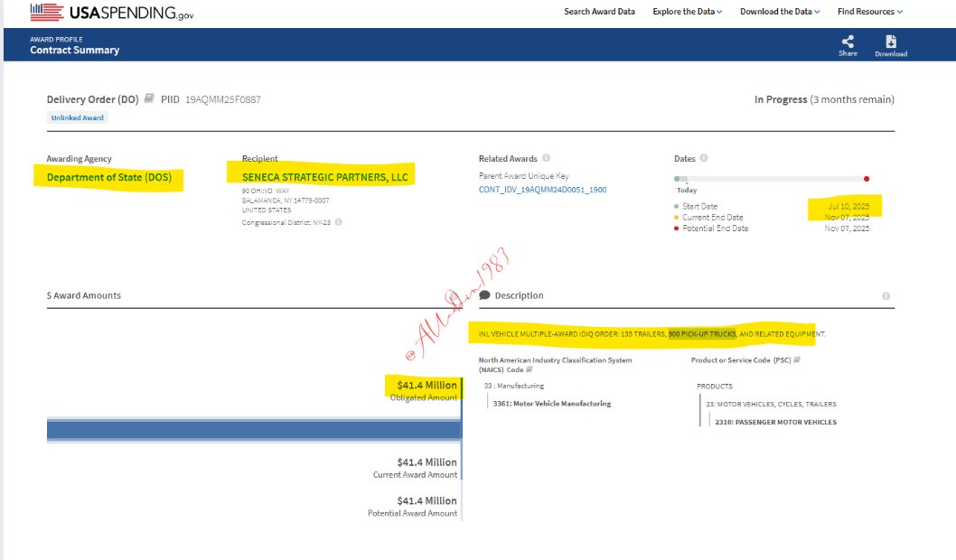Open SENECA STRATEGIC PARTNERS, LLC recipient link
Viewport: 956px width, 560px height.
pyautogui.click(x=325, y=177)
